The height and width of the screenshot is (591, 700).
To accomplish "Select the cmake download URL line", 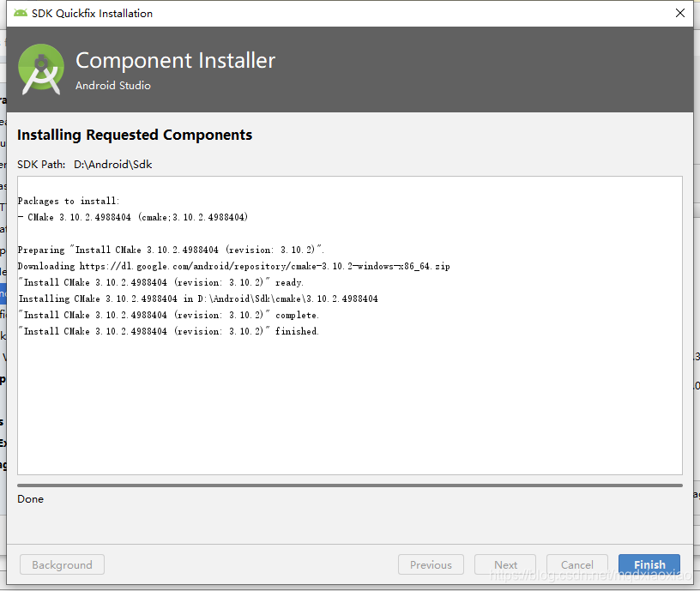I will coord(240,266).
